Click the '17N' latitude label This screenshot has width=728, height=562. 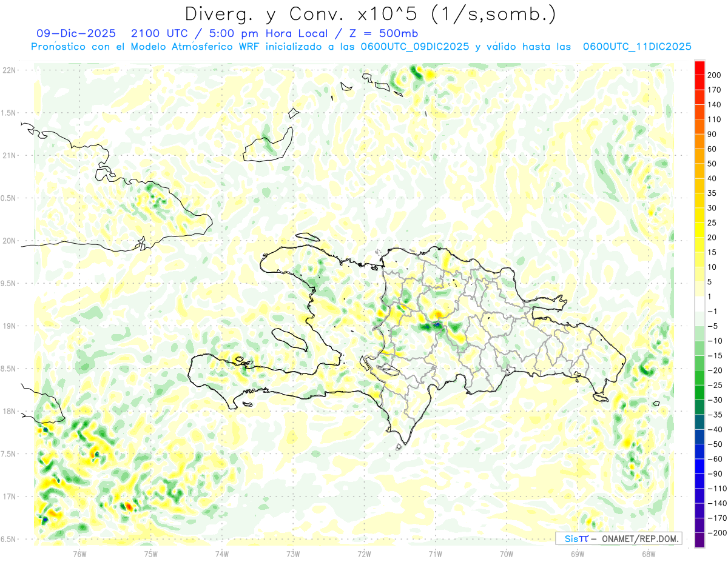click(9, 497)
